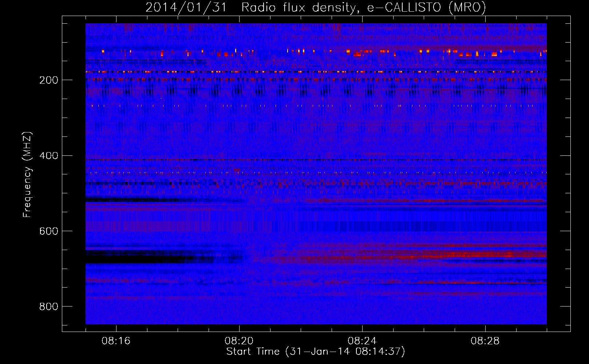Click the 08:24 time tick label
Screen dimensions: 589x364
362,341
